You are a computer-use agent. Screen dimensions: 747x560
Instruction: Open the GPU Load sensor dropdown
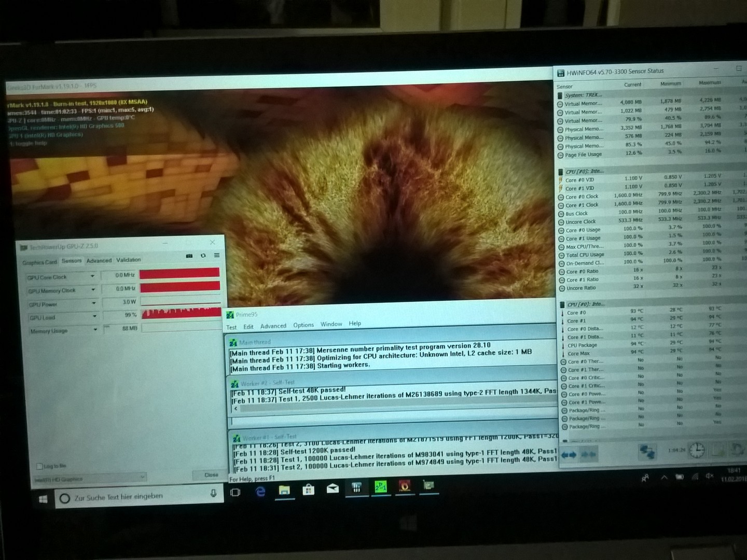pos(94,316)
